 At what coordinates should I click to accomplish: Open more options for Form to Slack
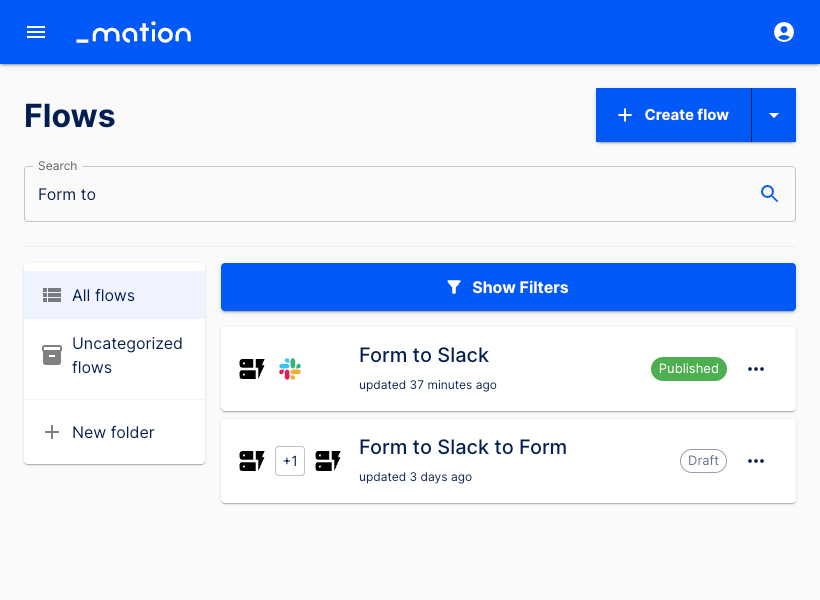756,369
